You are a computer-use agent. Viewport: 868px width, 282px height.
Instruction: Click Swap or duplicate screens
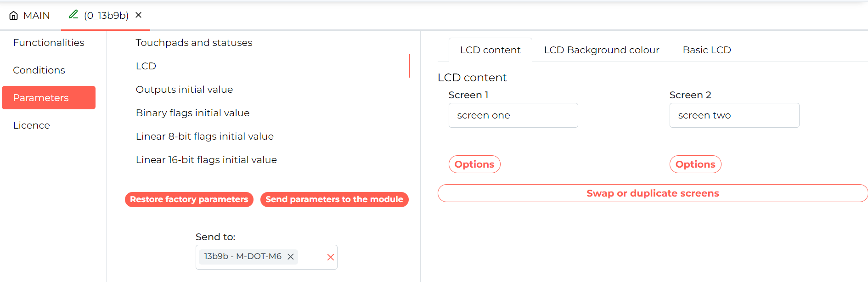coord(653,193)
